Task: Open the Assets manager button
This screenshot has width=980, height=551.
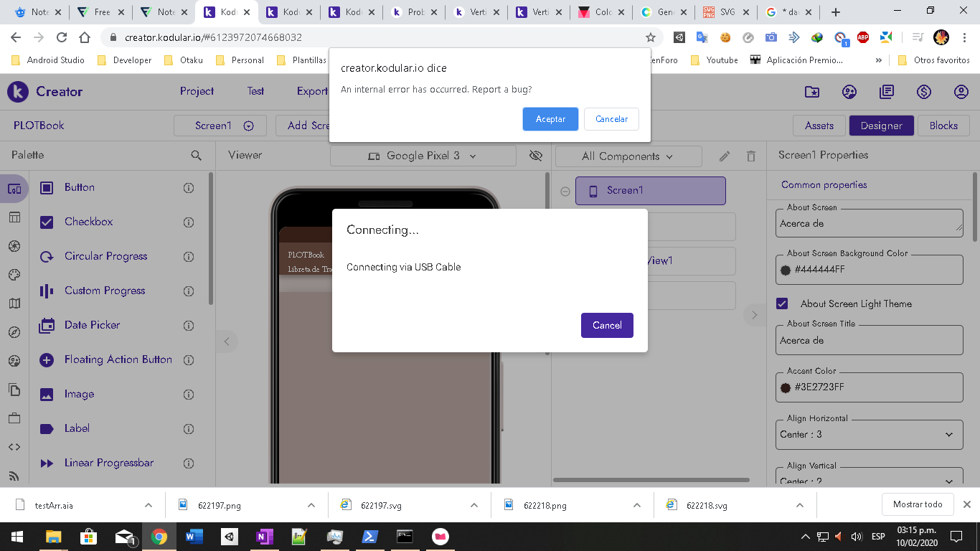Action: pyautogui.click(x=819, y=126)
